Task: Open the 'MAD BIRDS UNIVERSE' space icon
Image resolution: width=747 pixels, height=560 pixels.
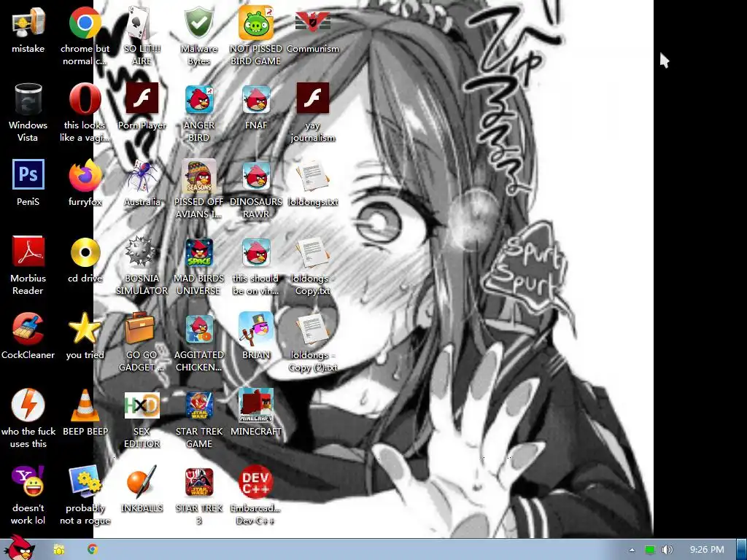Action: [x=198, y=252]
